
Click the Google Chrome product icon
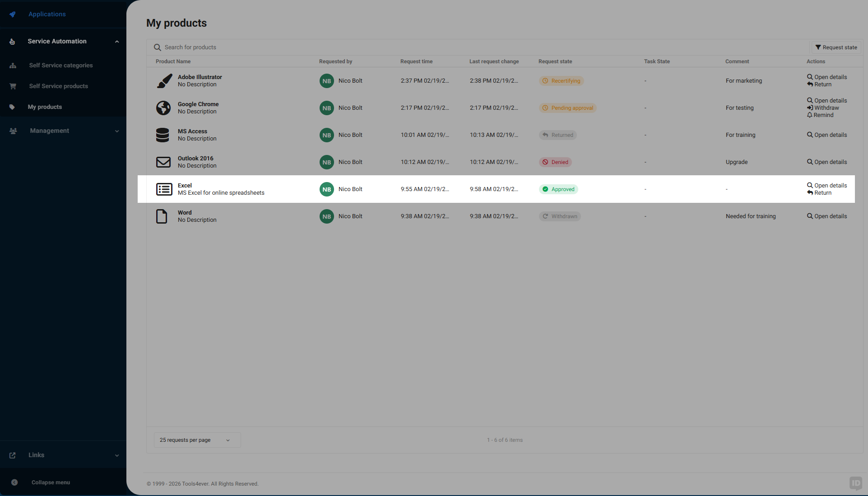point(163,108)
